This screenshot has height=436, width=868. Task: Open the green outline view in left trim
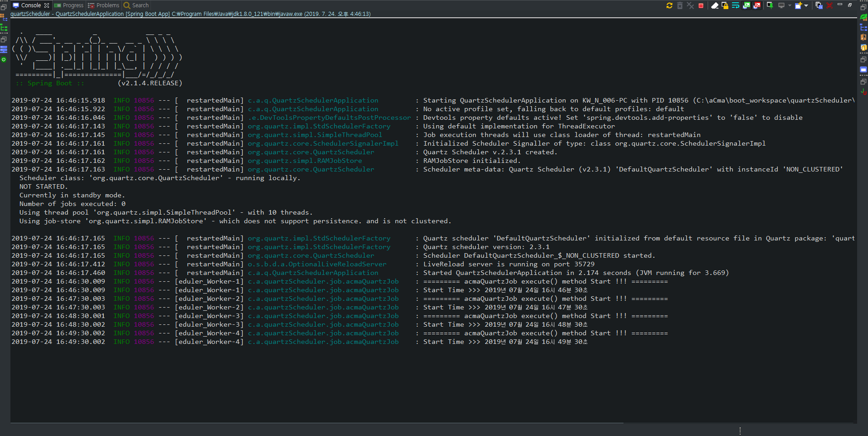tap(4, 28)
